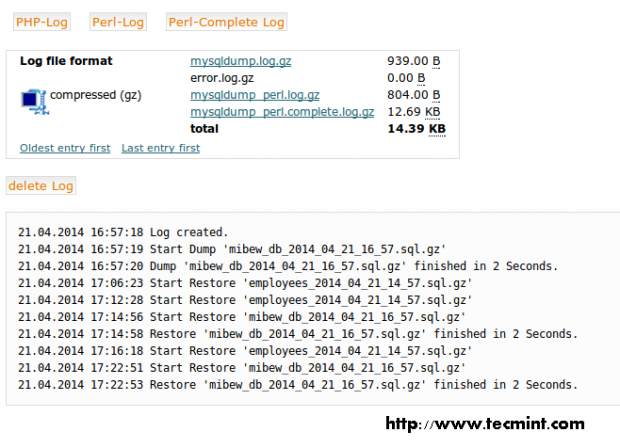
Task: Open the PHP-Log tab
Action: pyautogui.click(x=43, y=21)
